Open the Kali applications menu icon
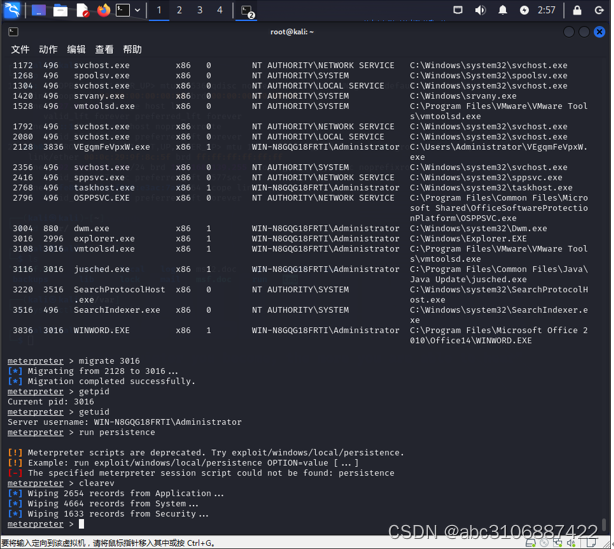The width and height of the screenshot is (614, 549). (x=12, y=10)
